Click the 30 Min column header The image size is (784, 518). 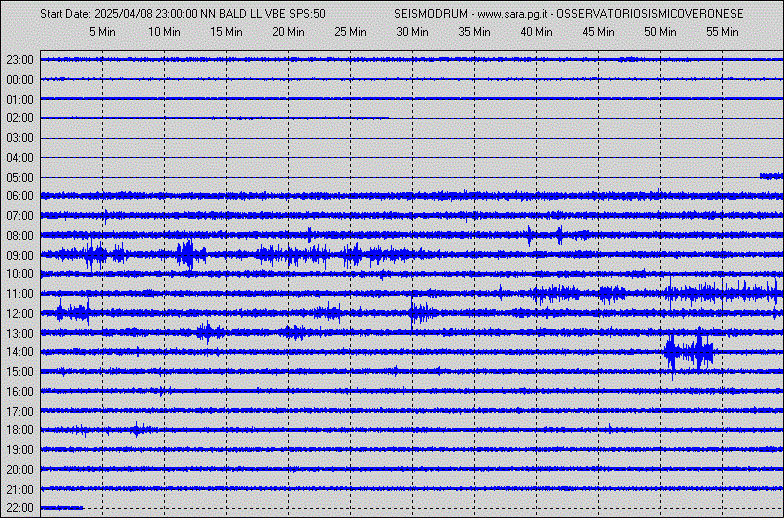tap(412, 32)
